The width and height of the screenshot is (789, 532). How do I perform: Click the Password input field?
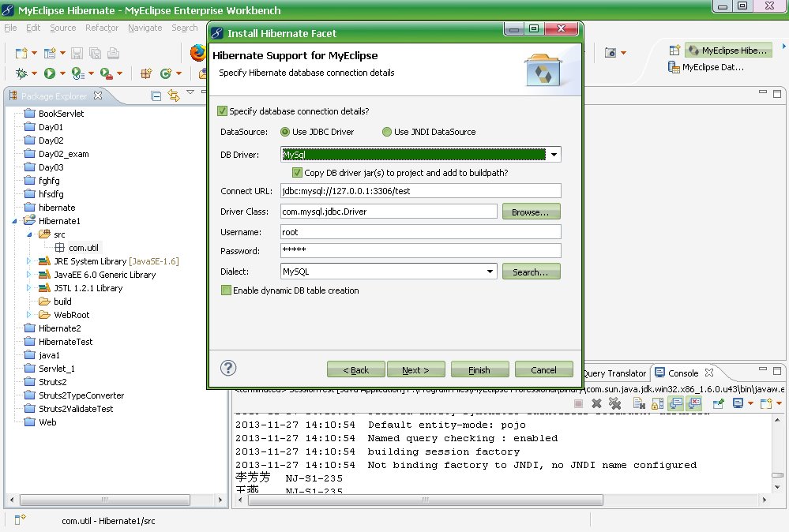421,250
